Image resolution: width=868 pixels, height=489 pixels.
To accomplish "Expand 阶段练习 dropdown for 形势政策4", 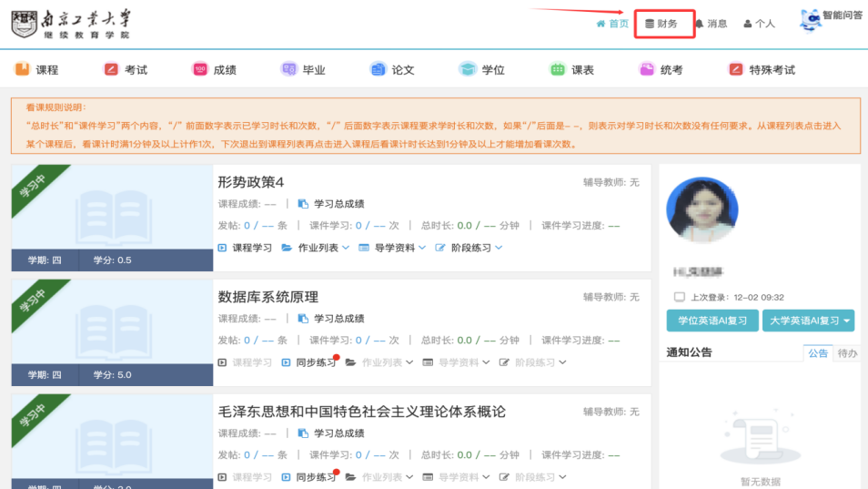I will pos(469,248).
